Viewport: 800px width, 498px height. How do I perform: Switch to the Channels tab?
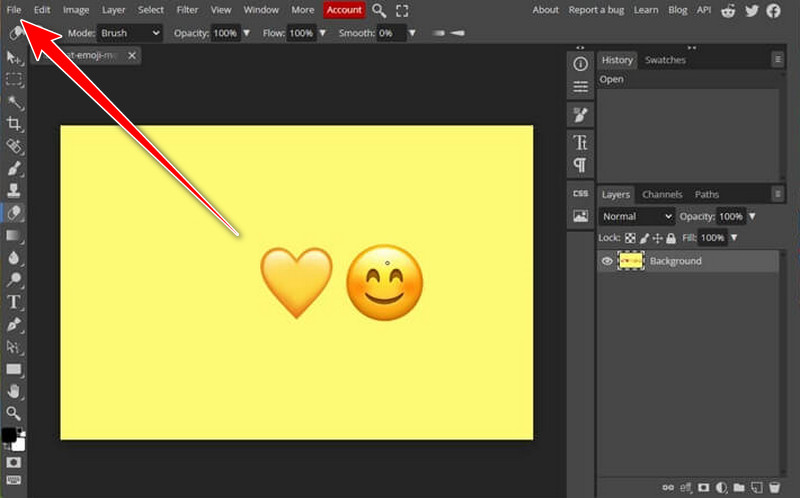coord(662,194)
